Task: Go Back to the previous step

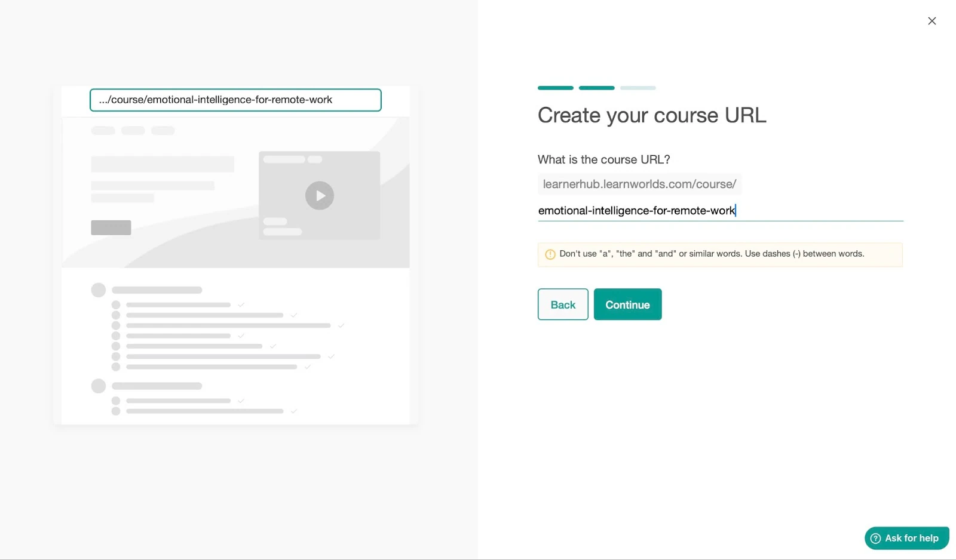Action: tap(563, 304)
